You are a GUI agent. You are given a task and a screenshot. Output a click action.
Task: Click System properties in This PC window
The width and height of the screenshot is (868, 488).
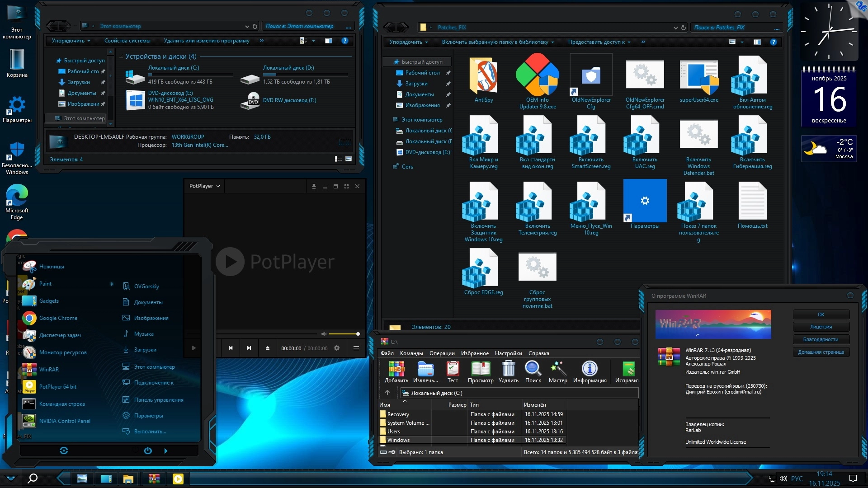tap(127, 41)
